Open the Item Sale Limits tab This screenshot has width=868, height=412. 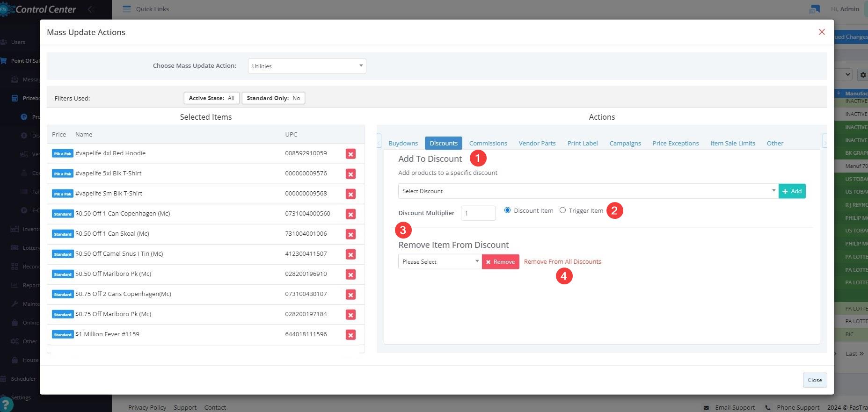tap(733, 143)
